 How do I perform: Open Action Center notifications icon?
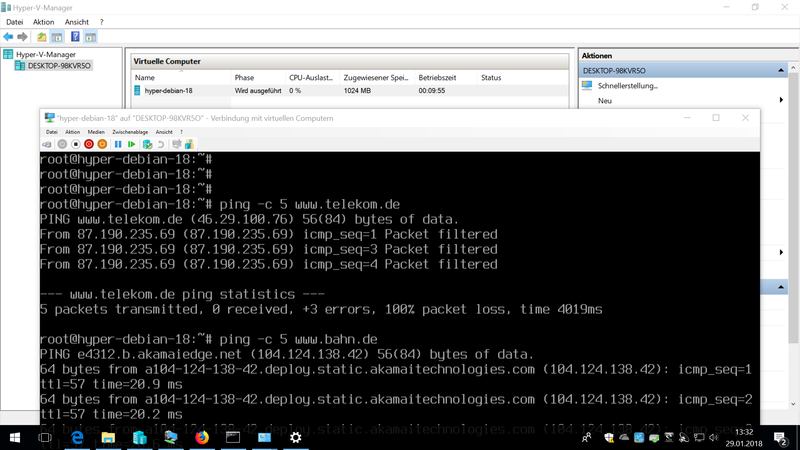tap(780, 438)
